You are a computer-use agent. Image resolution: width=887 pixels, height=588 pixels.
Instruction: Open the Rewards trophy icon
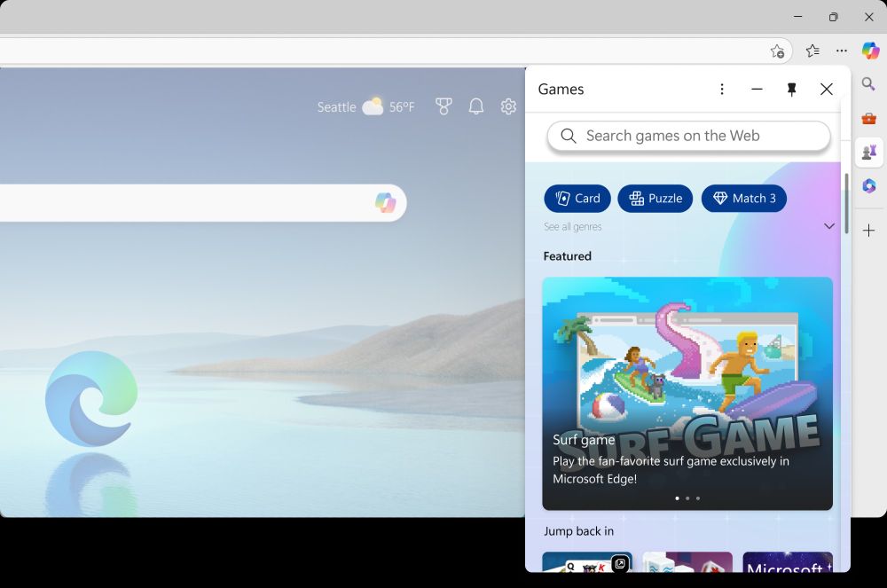[443, 106]
